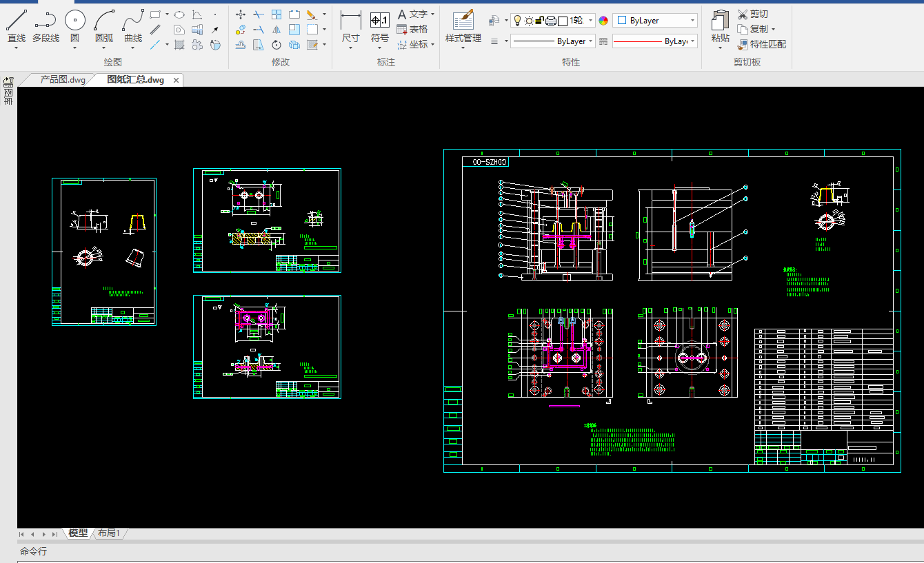Step to the next layout tab
The height and width of the screenshot is (563, 924).
click(43, 534)
